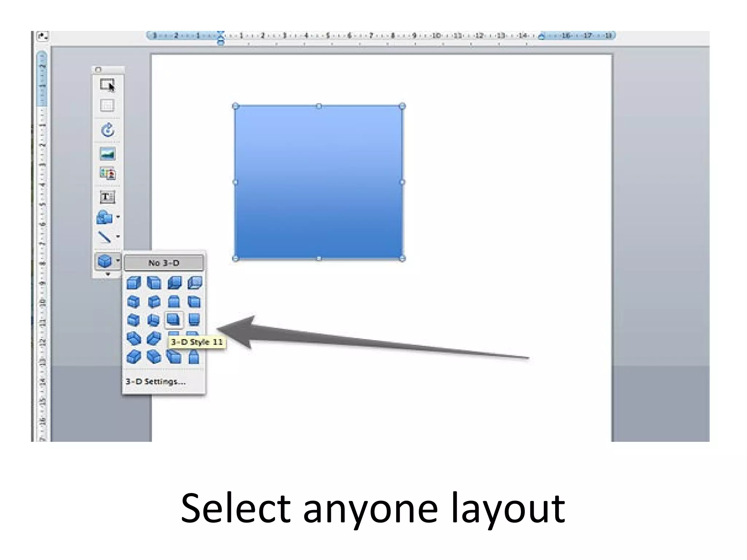Apply 3-D Style 5 in second row
This screenshot has width=747, height=560.
click(x=134, y=302)
